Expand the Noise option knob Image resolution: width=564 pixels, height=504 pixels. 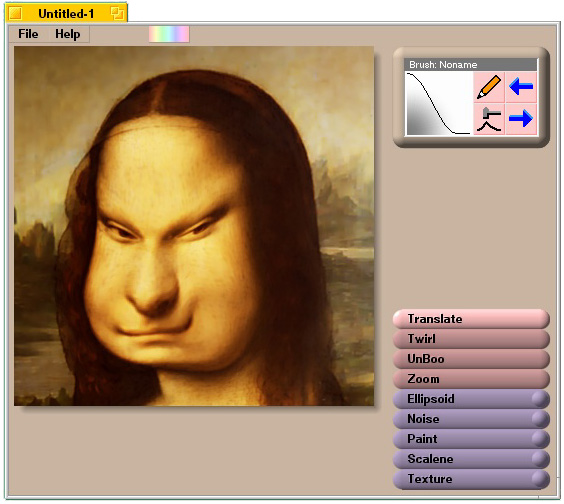tap(540, 419)
